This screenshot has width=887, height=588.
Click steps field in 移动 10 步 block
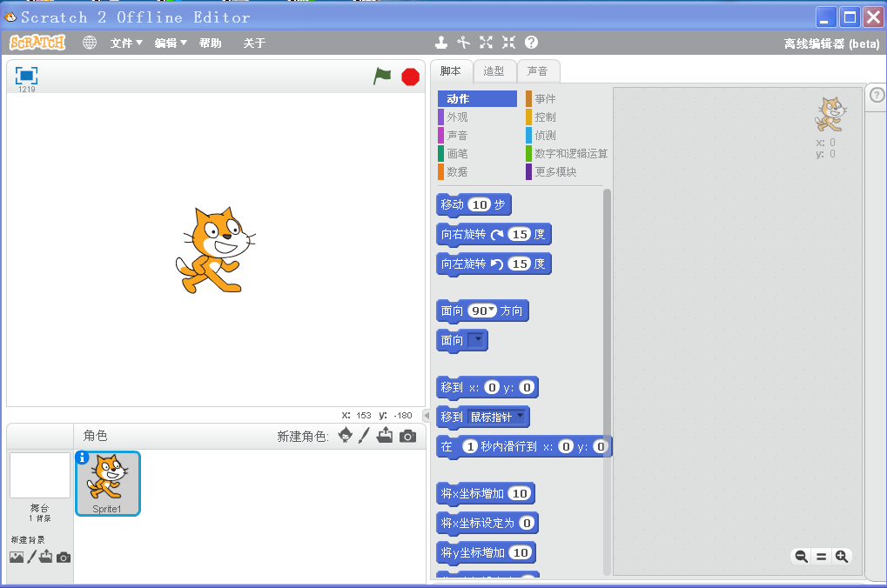coord(480,204)
